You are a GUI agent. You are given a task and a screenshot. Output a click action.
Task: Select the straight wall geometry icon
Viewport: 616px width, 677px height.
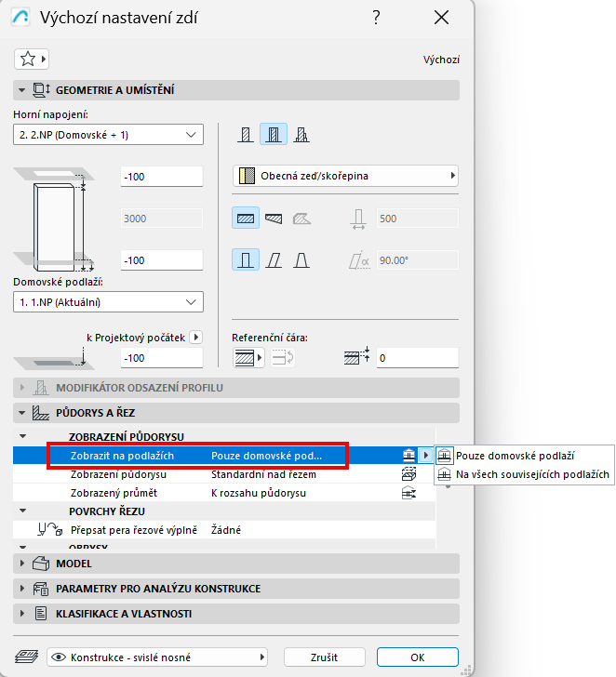[x=246, y=219]
